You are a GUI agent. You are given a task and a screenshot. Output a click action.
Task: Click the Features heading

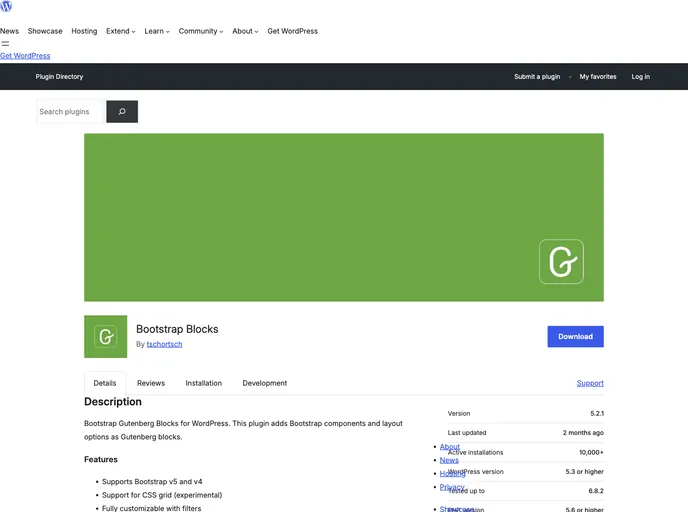(x=101, y=459)
